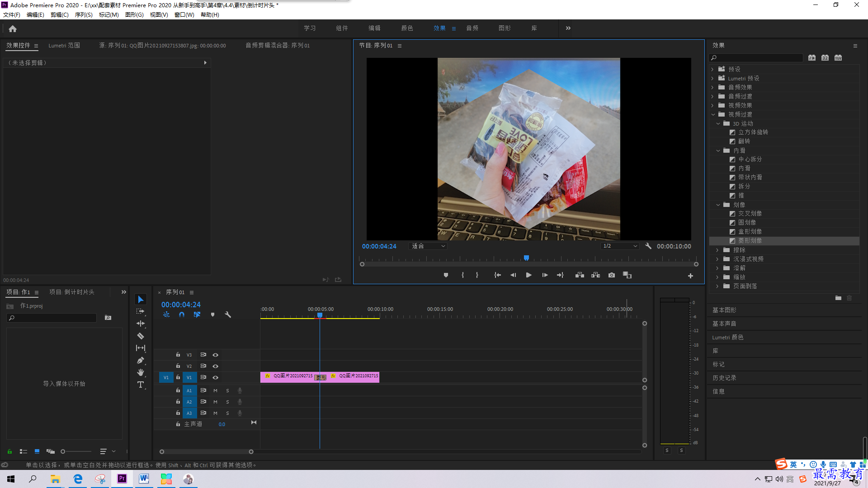Toggle linked selection in timeline
The image size is (868, 488).
197,314
